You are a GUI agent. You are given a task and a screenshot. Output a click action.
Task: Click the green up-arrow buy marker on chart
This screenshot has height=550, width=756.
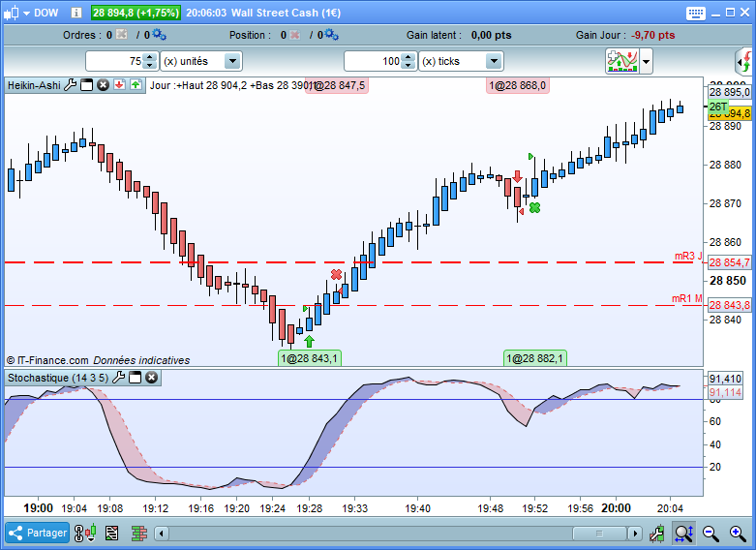[x=309, y=342]
